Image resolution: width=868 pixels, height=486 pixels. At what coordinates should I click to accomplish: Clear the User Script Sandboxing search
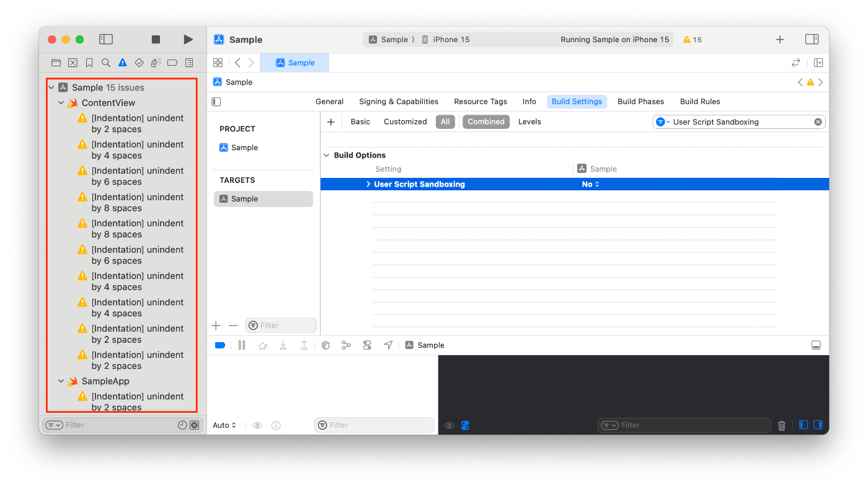coord(818,122)
